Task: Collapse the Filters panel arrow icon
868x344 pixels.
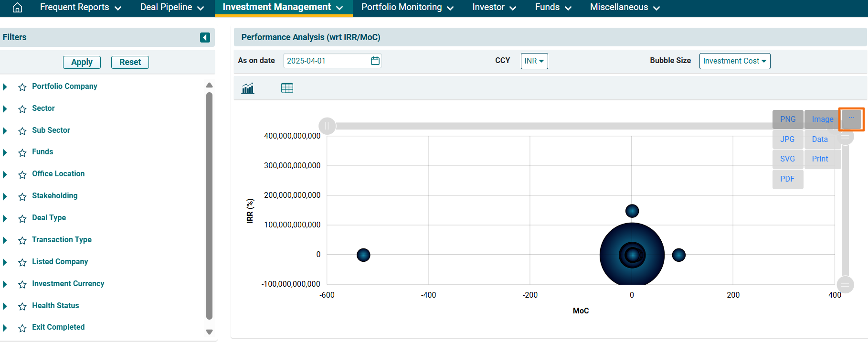Action: (205, 37)
